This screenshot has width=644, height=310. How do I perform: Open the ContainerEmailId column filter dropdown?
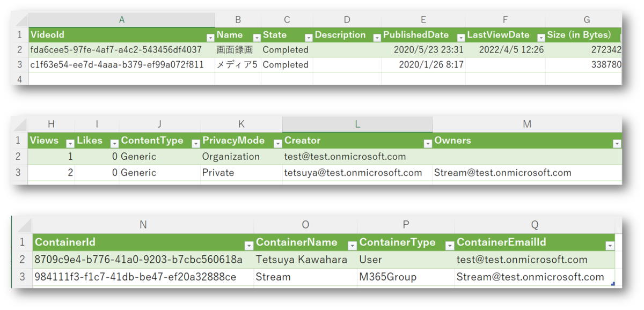pos(610,246)
